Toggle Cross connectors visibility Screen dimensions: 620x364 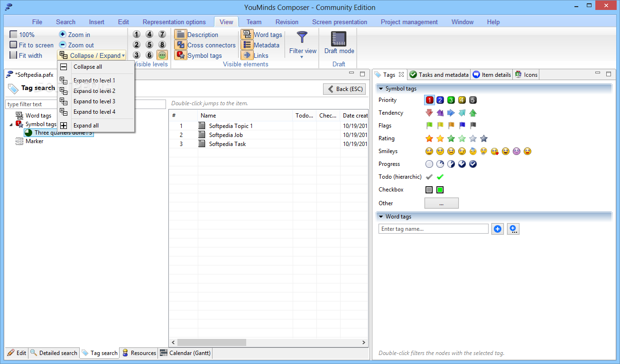point(205,45)
